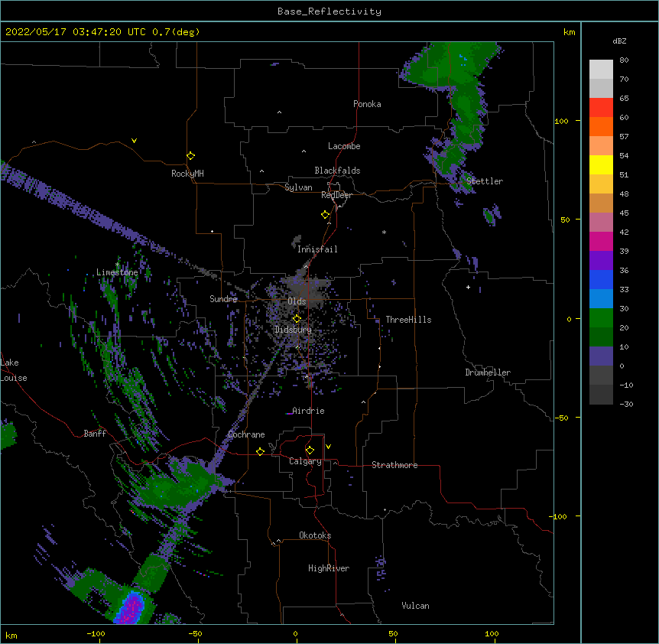
Task: Click the Calgary city label
Action: (x=305, y=461)
